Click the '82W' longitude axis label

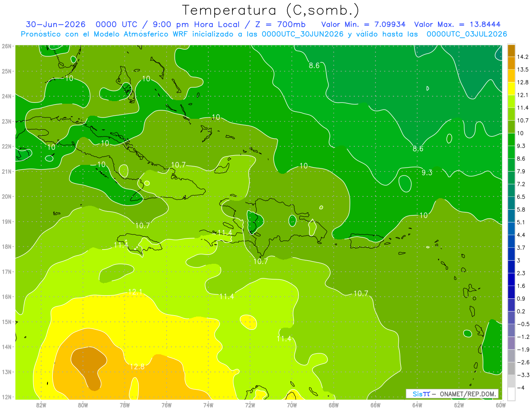coord(41,405)
